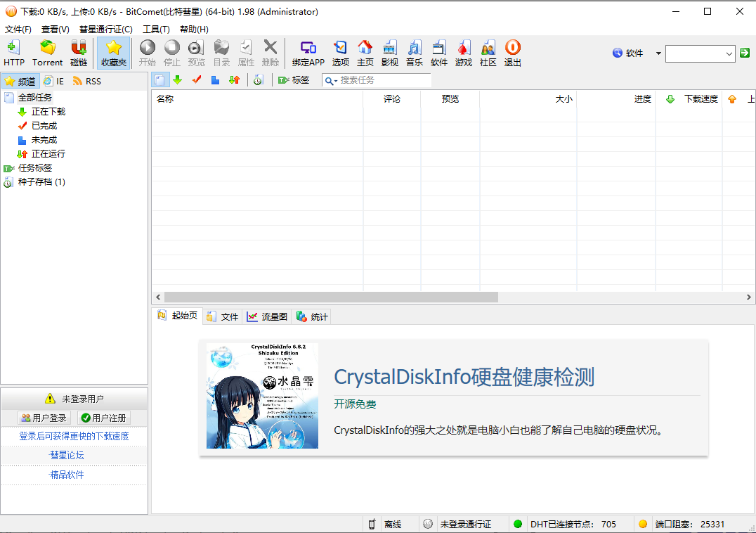
Task: Open the 游戏 games icon
Action: [x=463, y=53]
